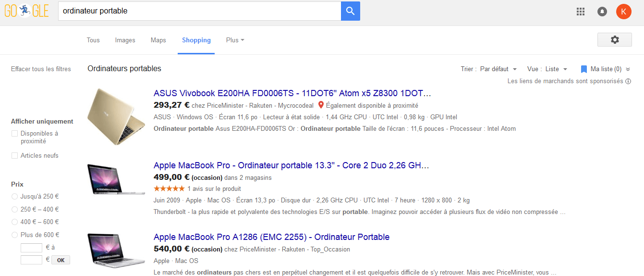Click the dans 2 magasins text
The height and width of the screenshot is (276, 644).
248,177
